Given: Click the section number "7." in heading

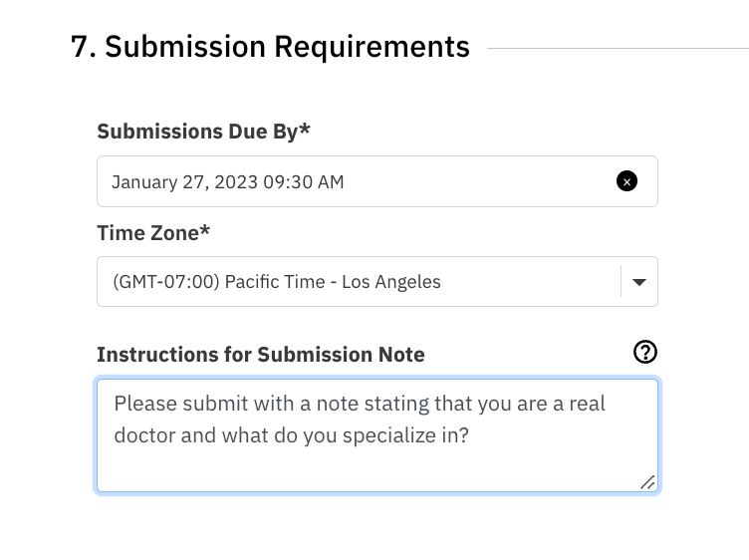Looking at the screenshot, I should point(83,47).
